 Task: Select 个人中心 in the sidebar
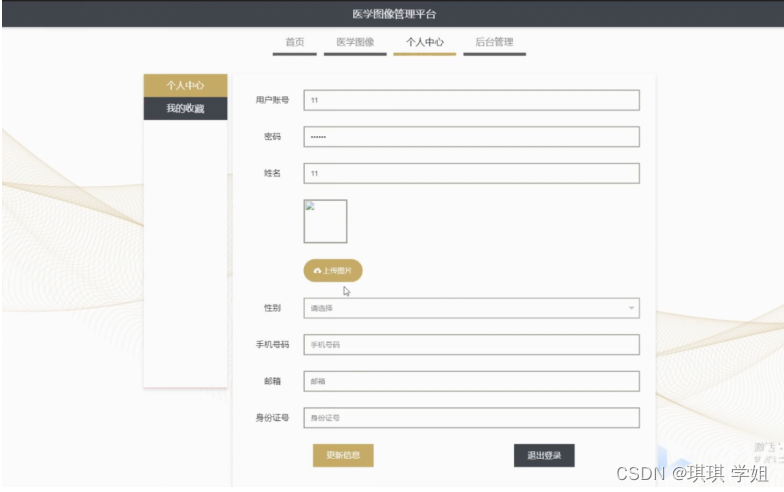pyautogui.click(x=185, y=86)
